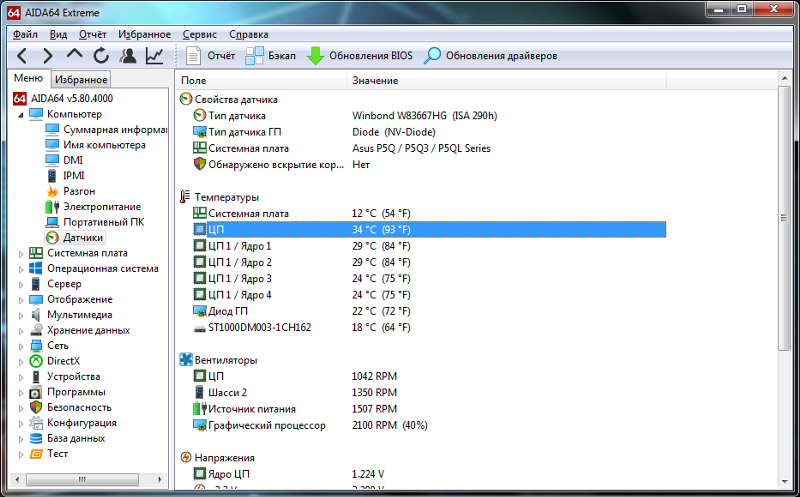This screenshot has height=497, width=800.
Task: Switch to the Избранное panel tab
Action: 81,80
